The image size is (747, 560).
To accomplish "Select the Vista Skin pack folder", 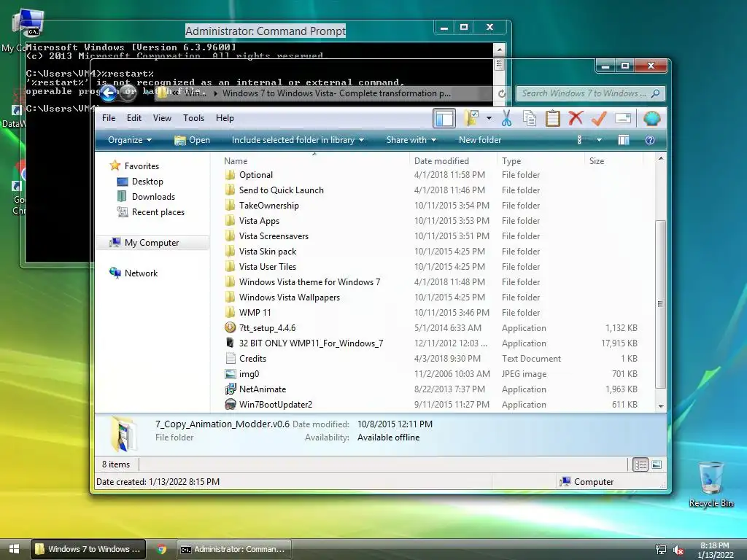I will pos(267,252).
